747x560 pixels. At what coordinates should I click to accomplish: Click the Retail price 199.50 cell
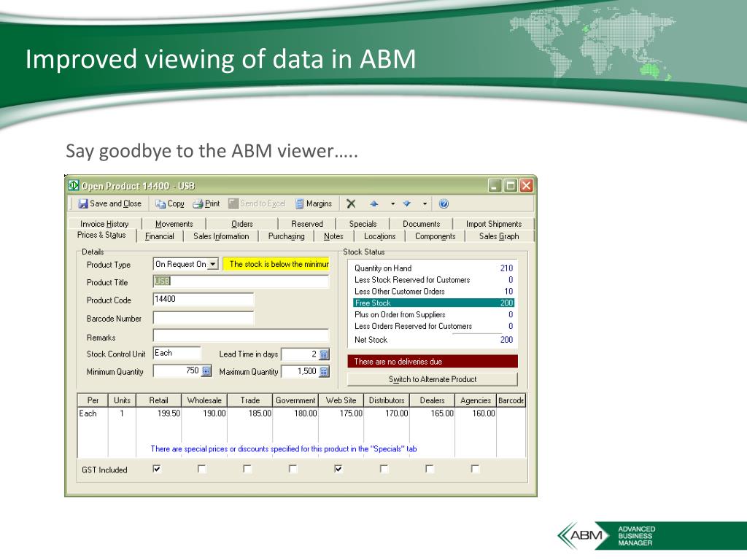[x=158, y=413]
